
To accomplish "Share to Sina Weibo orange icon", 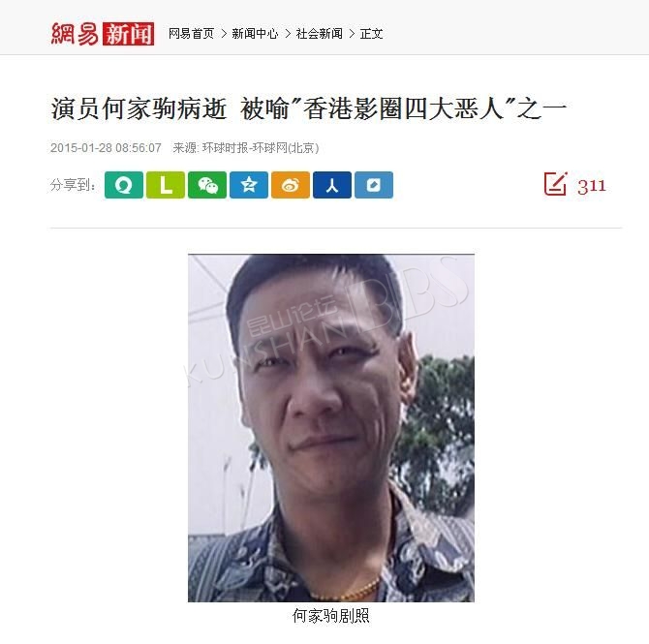I will click(291, 185).
